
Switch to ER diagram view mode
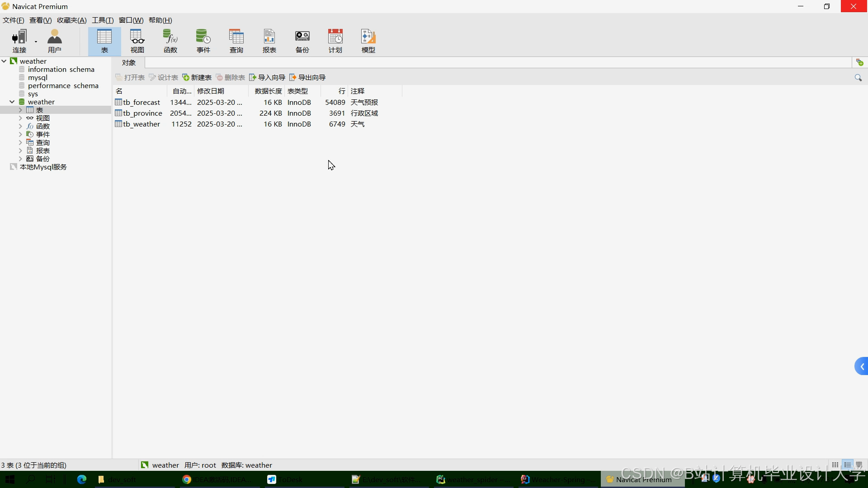click(859, 465)
